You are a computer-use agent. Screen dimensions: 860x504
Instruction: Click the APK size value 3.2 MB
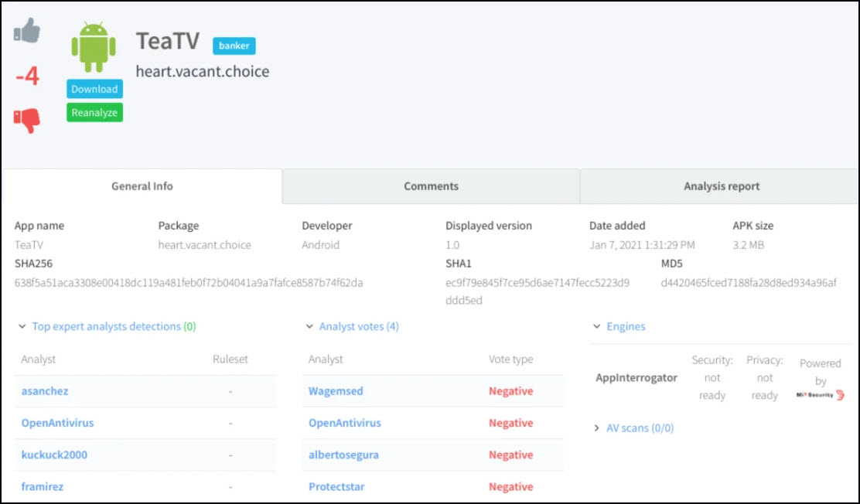tap(748, 245)
